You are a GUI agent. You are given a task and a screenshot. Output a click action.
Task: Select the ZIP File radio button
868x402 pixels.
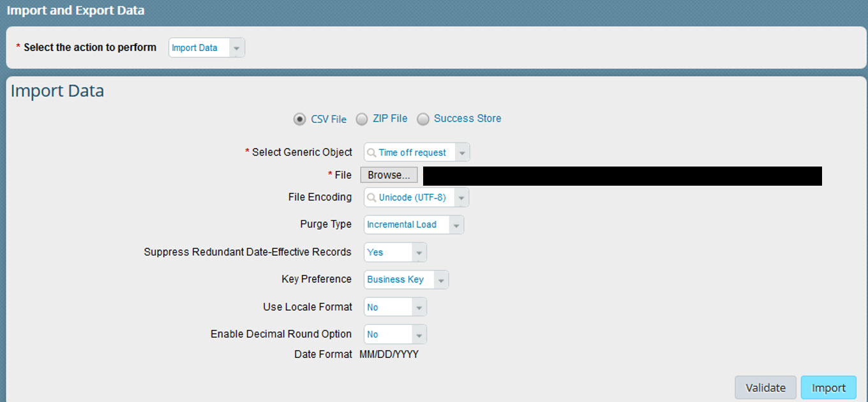[x=362, y=119]
